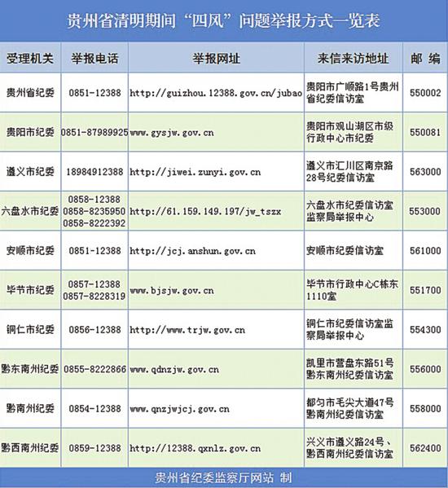The height and width of the screenshot is (488, 448).
Task: Select the 贵州省纪委 row label
Action: tap(30, 93)
